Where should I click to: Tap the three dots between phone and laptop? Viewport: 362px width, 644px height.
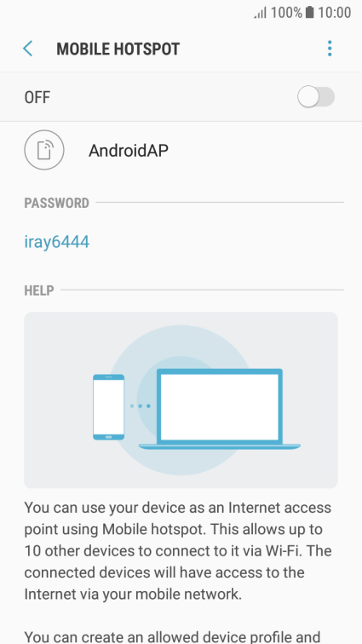[141, 405]
